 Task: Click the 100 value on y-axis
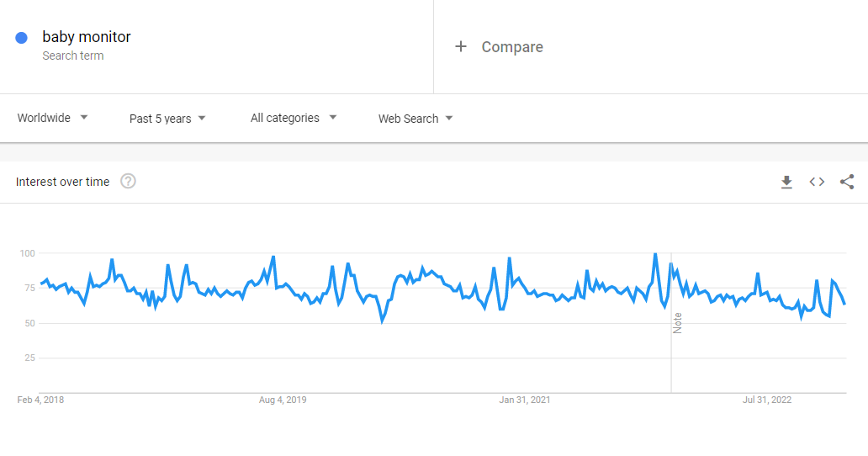[x=26, y=253]
